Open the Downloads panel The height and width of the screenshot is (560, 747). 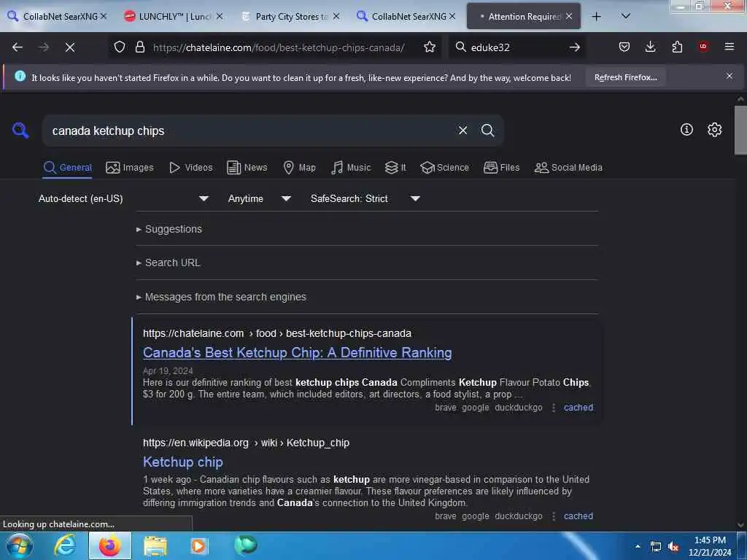tap(650, 47)
